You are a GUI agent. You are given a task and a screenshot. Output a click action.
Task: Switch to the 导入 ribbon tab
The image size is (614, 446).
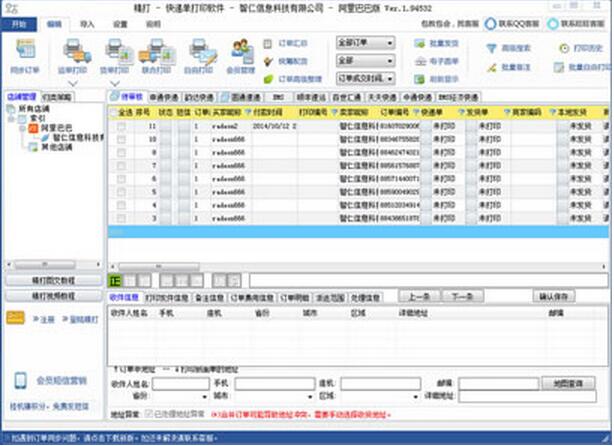87,22
